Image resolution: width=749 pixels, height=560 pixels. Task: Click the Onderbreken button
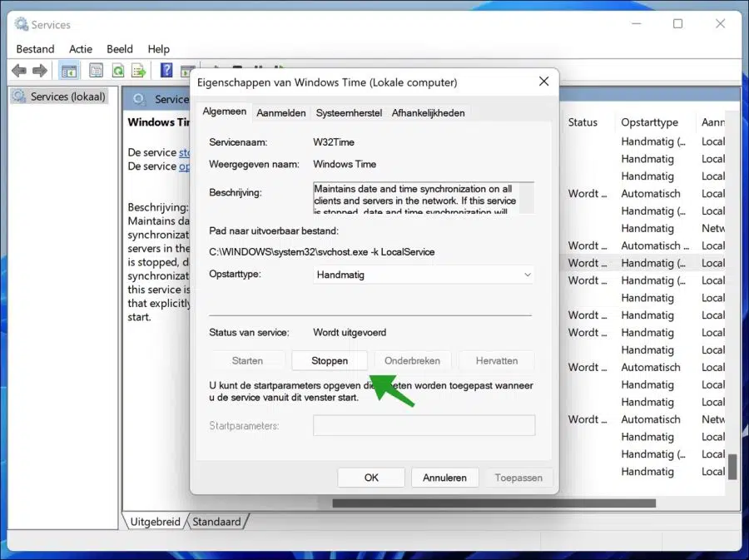click(412, 360)
